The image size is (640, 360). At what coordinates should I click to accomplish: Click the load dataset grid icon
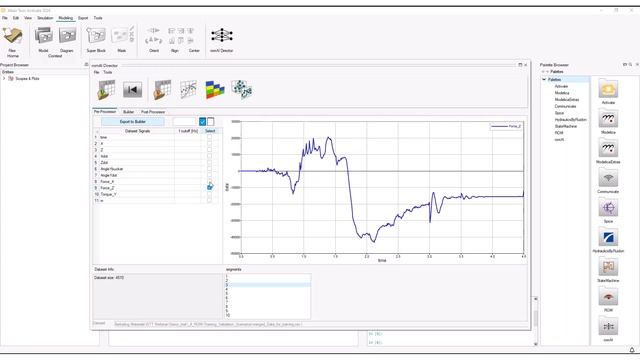pos(106,89)
